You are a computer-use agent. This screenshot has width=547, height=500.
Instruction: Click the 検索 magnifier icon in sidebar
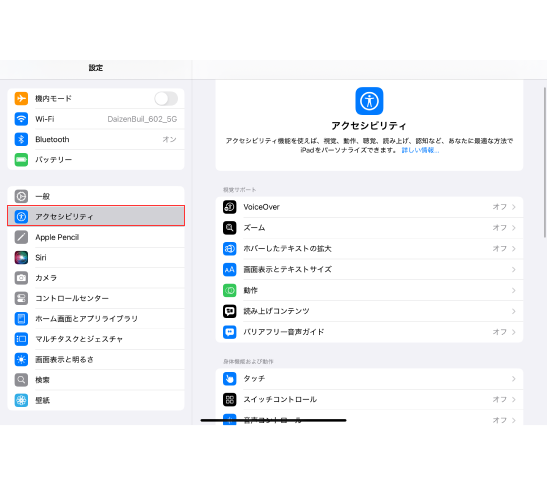tap(21, 380)
